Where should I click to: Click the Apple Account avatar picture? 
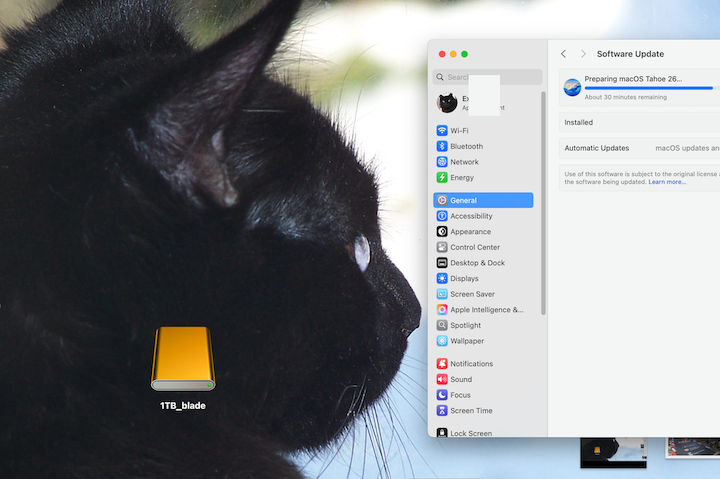pyautogui.click(x=447, y=103)
